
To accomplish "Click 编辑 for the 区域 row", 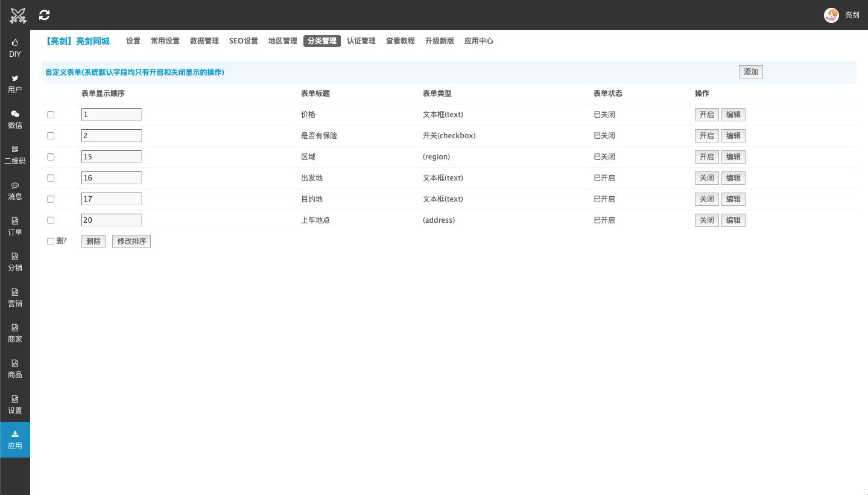I will (733, 157).
